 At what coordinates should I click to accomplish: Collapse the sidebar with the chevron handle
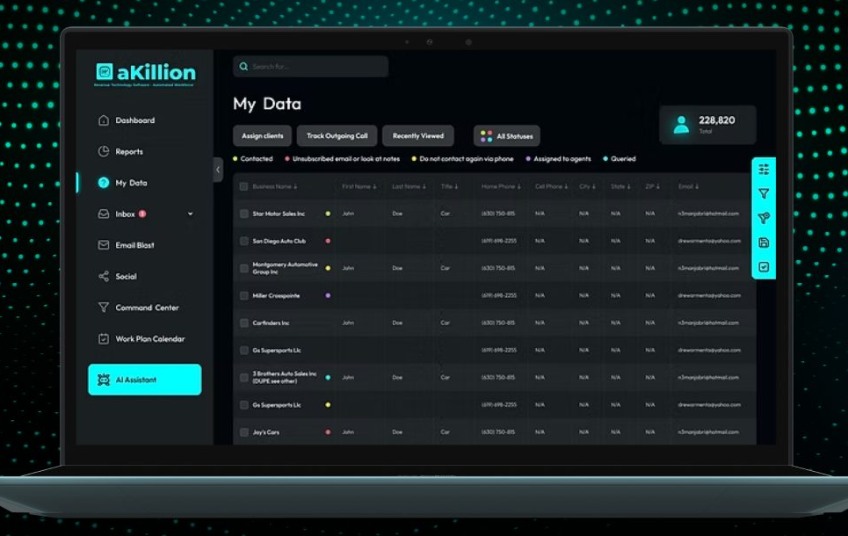pos(218,169)
